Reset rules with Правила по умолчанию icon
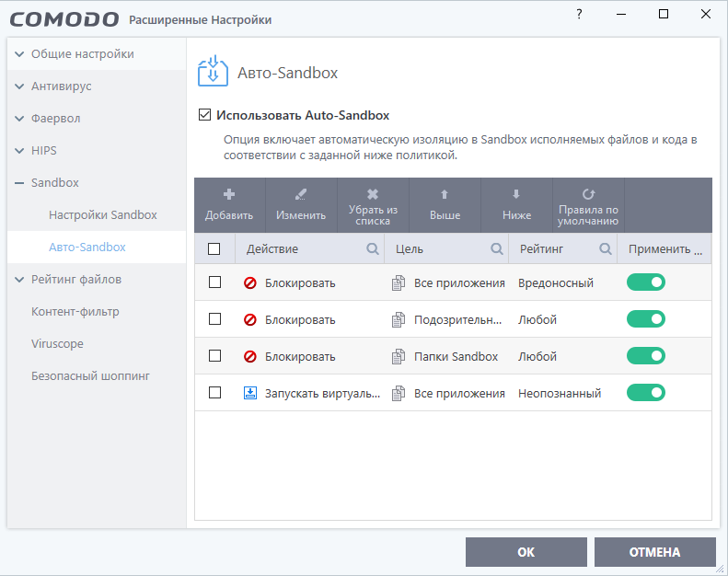This screenshot has height=576, width=728. [x=588, y=194]
